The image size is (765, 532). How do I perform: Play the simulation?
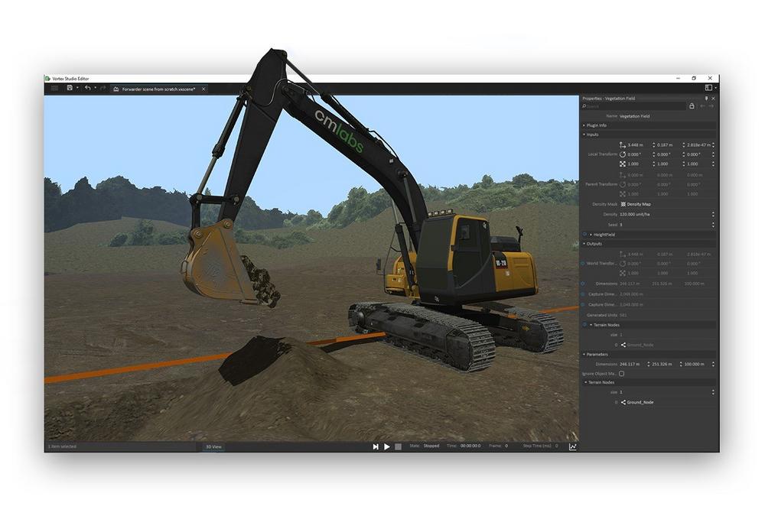[x=387, y=447]
